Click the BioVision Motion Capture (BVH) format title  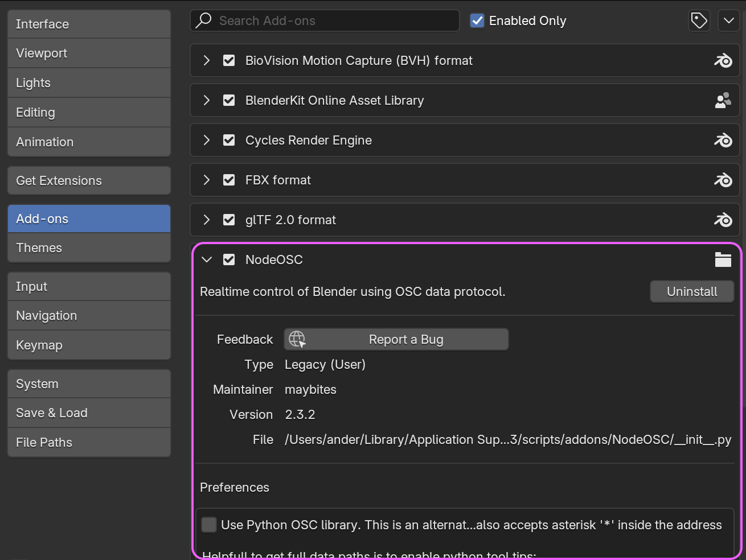click(x=359, y=60)
